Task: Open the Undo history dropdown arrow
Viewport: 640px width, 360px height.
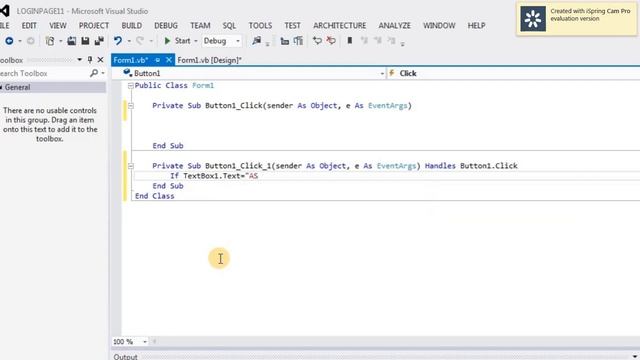Action: point(129,41)
